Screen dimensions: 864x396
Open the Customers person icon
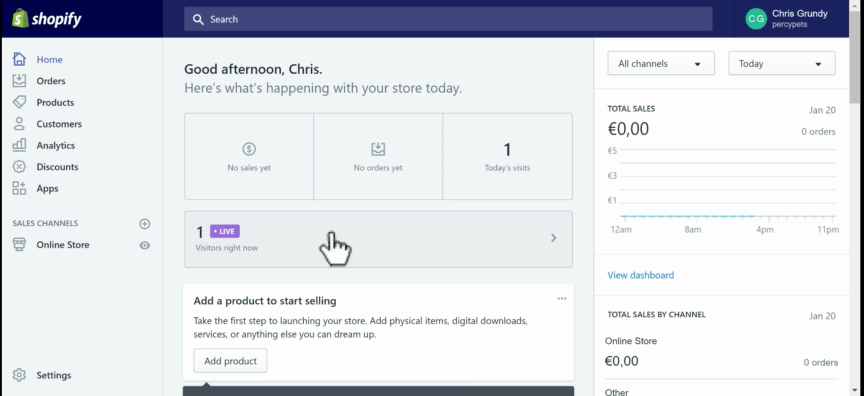[19, 123]
